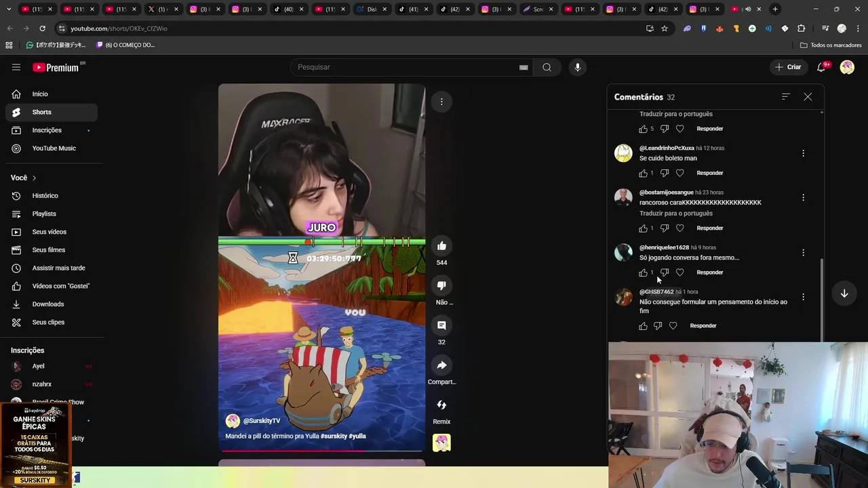Go to next short with down arrow
This screenshot has width=868, height=488.
(x=844, y=293)
